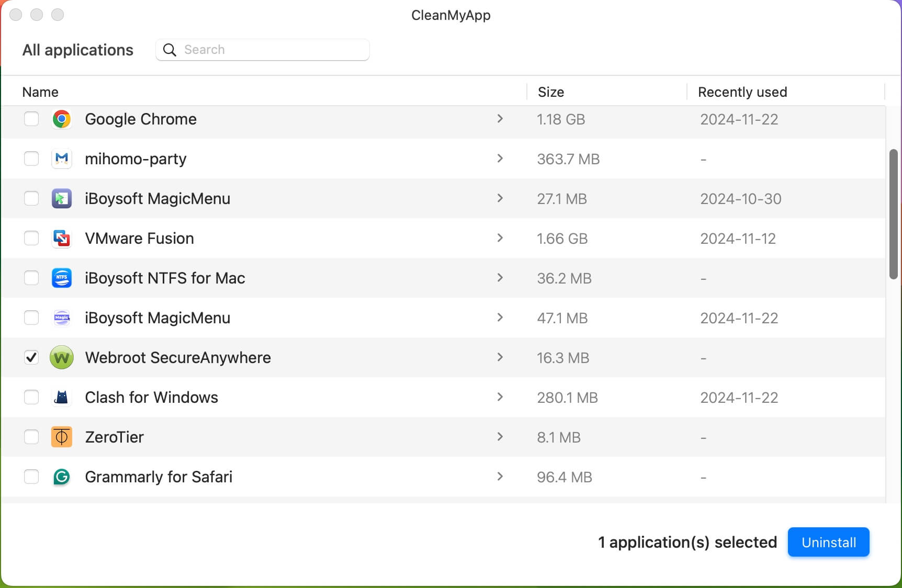Screen dimensions: 902x588
Task: Expand Google Chrome details chevron
Action: pos(500,119)
